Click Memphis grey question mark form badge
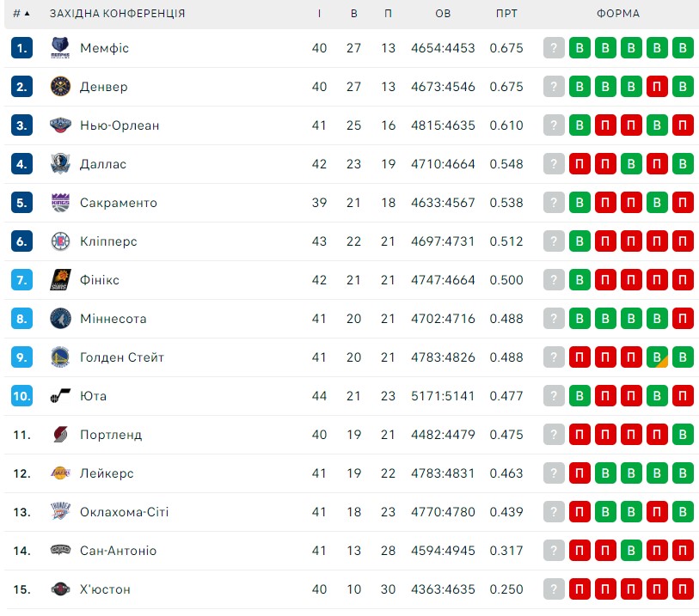The height and width of the screenshot is (616, 699). click(554, 47)
